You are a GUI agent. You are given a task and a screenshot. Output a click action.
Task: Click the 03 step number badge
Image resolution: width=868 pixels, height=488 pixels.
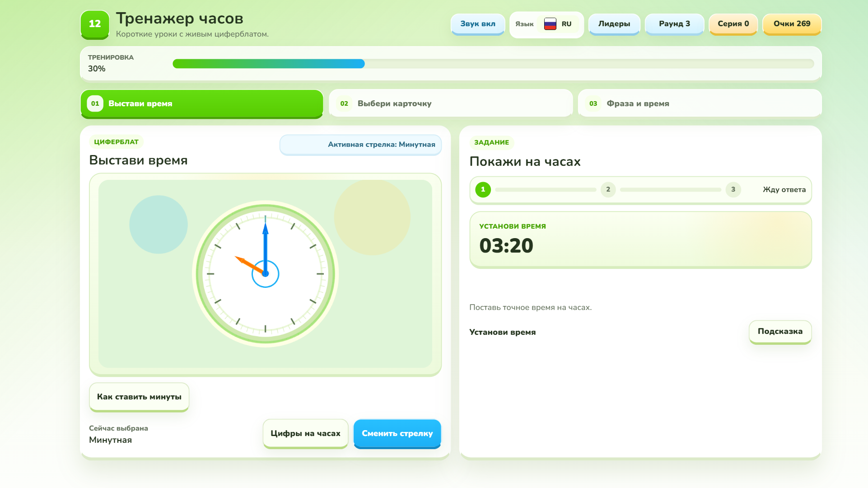pyautogui.click(x=593, y=103)
